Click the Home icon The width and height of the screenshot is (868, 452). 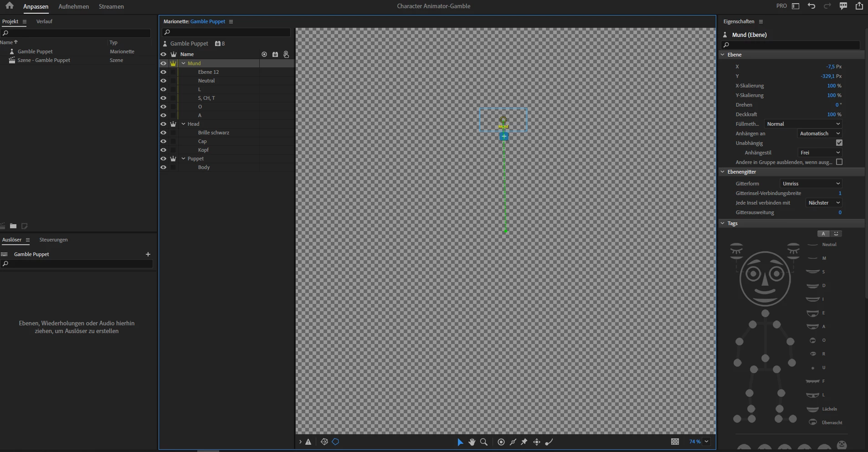point(9,6)
